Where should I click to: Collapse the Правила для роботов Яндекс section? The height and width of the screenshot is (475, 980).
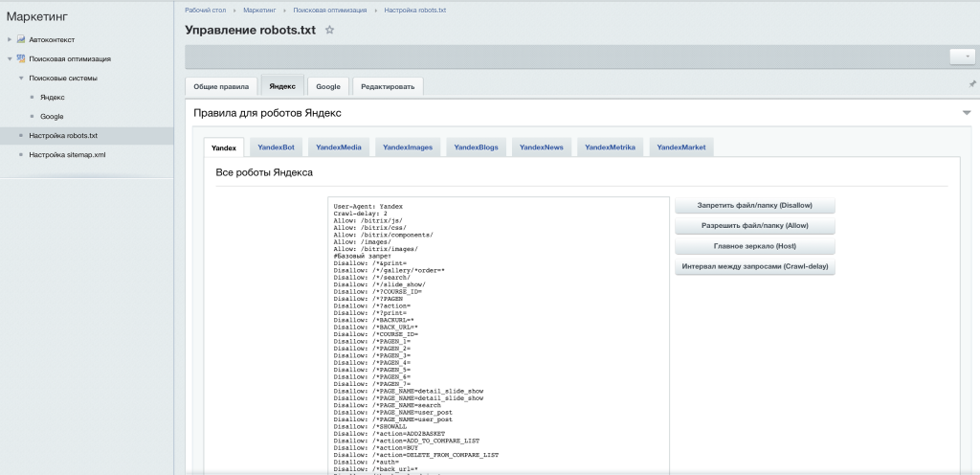(967, 113)
